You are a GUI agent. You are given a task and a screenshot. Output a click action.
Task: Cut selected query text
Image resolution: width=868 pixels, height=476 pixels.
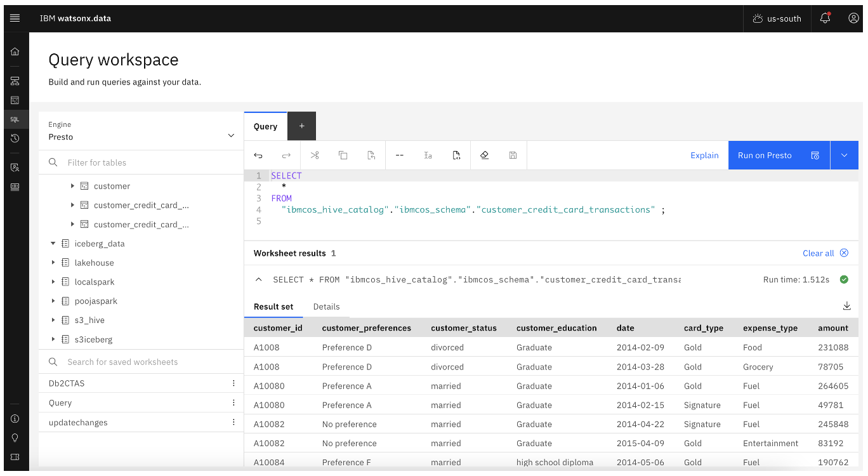click(314, 155)
